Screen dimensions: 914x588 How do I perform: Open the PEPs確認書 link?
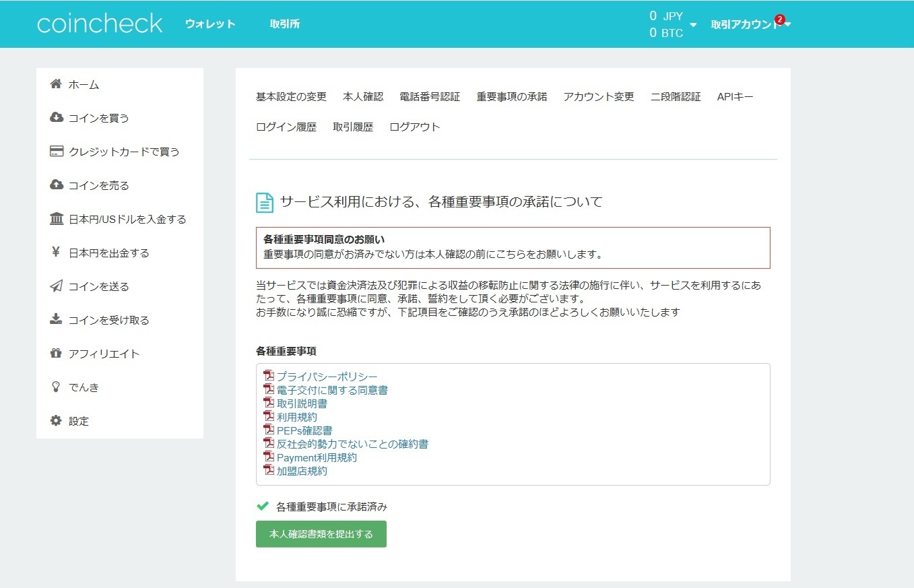pos(304,430)
